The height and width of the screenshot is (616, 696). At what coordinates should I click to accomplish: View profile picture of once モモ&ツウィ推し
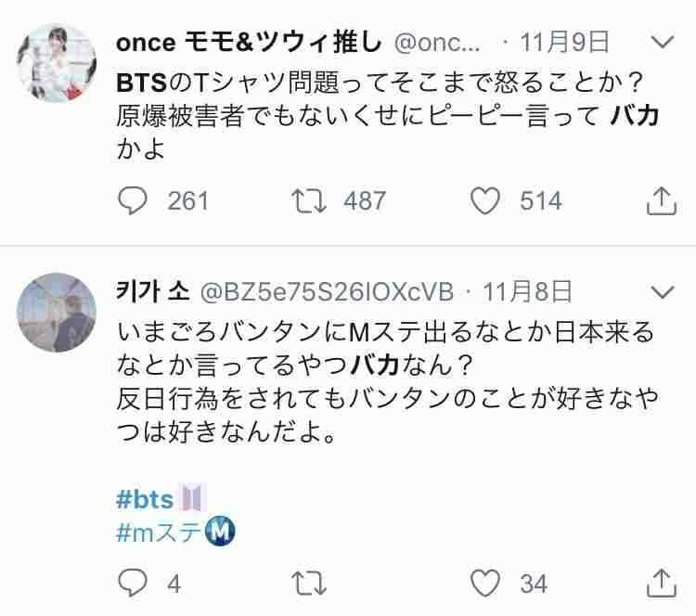point(57,63)
